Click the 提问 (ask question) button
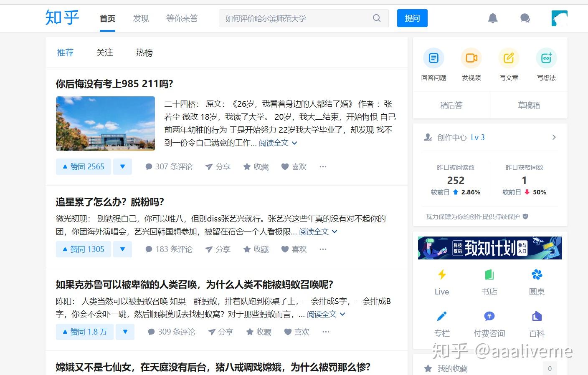The height and width of the screenshot is (375, 588). pyautogui.click(x=412, y=18)
